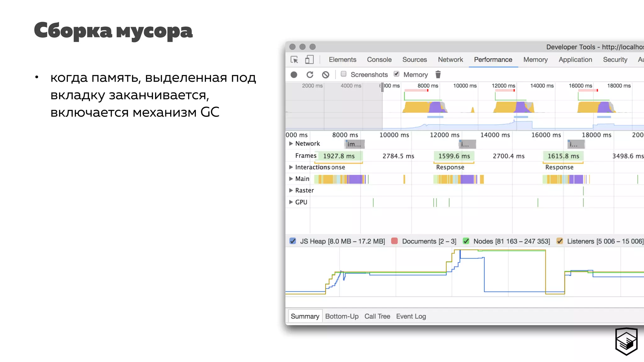This screenshot has width=644, height=362.
Task: Grab the overview selection left handle
Action: (382, 87)
